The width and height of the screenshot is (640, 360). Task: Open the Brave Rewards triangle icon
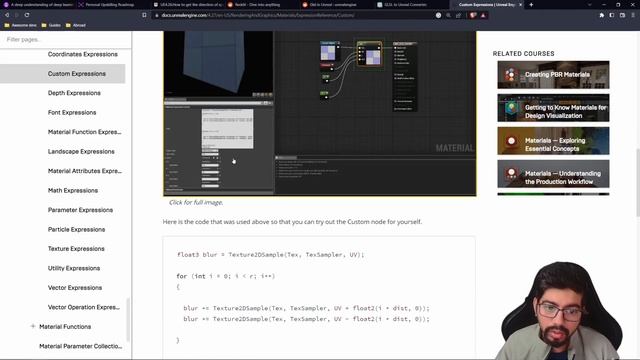(x=483, y=15)
